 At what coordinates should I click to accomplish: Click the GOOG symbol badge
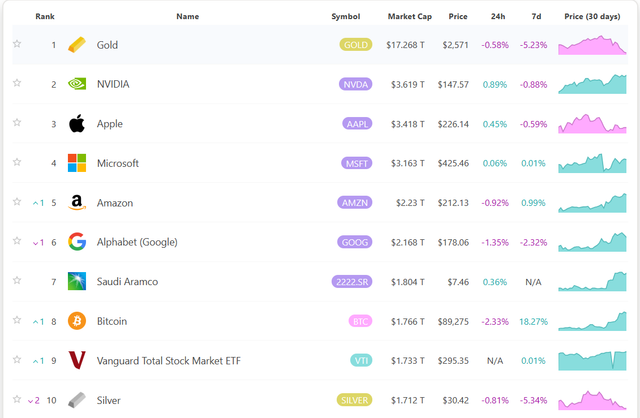coord(355,242)
